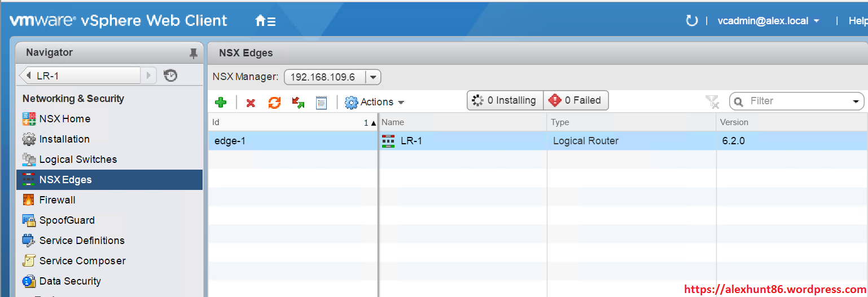Open Firewall in the Navigator
The image size is (868, 297).
(x=57, y=200)
